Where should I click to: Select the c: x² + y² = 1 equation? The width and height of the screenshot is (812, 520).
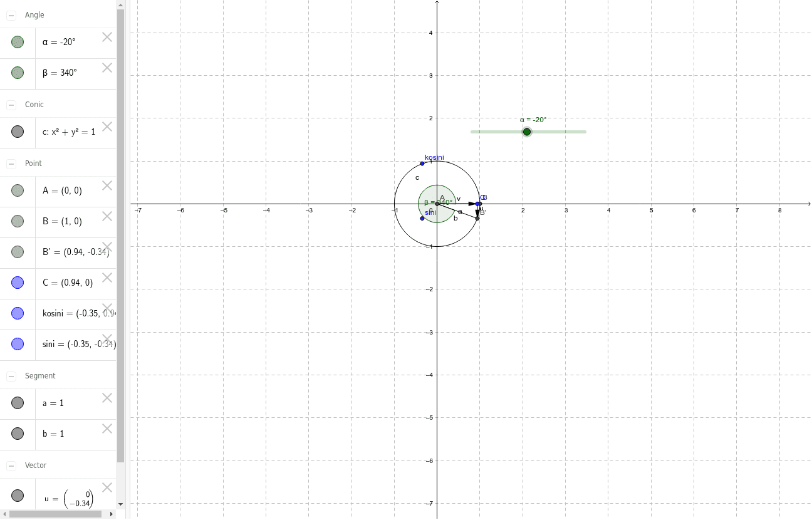[69, 132]
